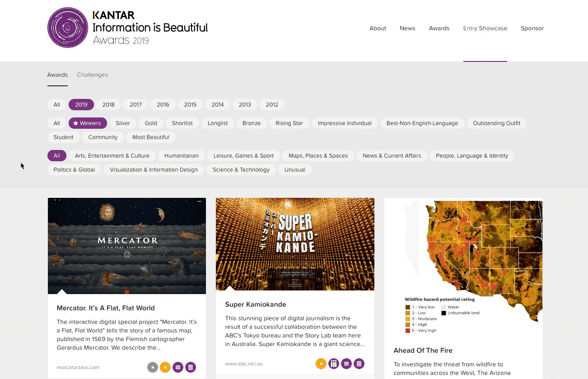Filter by Maps, Places & Spaces

[318, 156]
